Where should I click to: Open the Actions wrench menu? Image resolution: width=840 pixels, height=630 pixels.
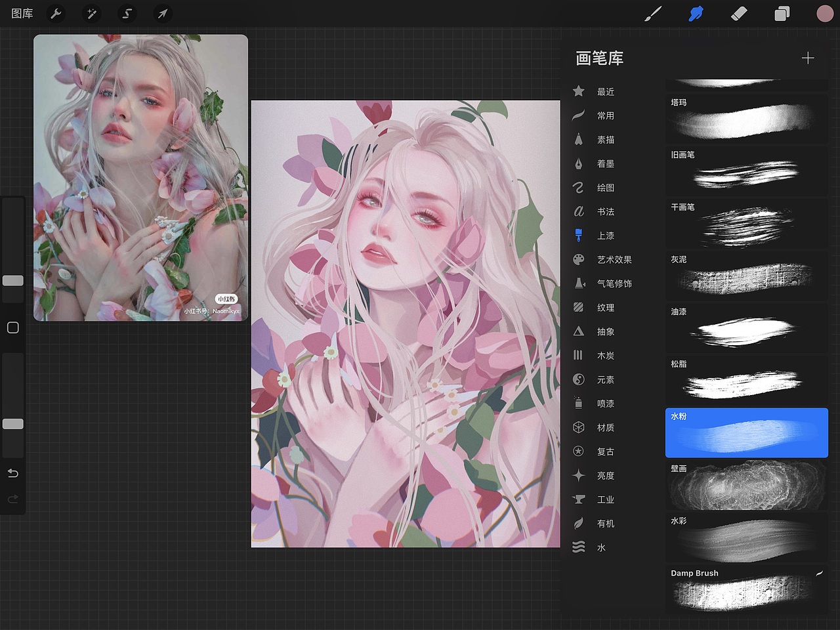pyautogui.click(x=56, y=13)
